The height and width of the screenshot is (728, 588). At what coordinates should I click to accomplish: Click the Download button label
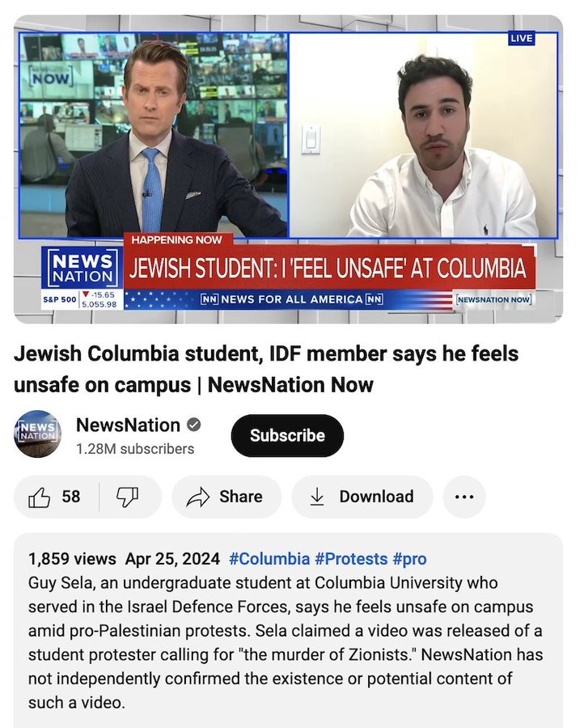tap(376, 497)
